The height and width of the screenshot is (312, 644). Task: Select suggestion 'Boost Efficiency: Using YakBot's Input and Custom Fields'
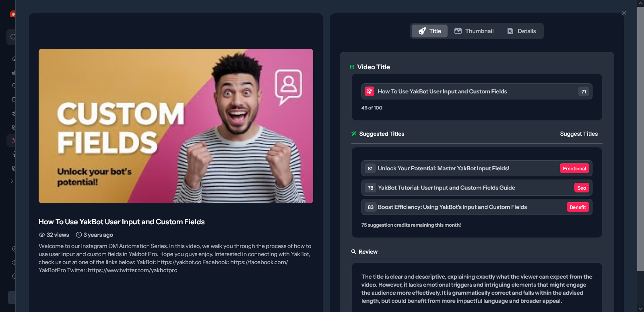pos(477,207)
